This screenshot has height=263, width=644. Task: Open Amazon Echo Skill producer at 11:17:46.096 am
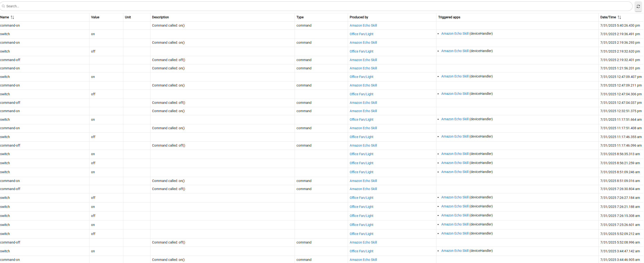363,146
